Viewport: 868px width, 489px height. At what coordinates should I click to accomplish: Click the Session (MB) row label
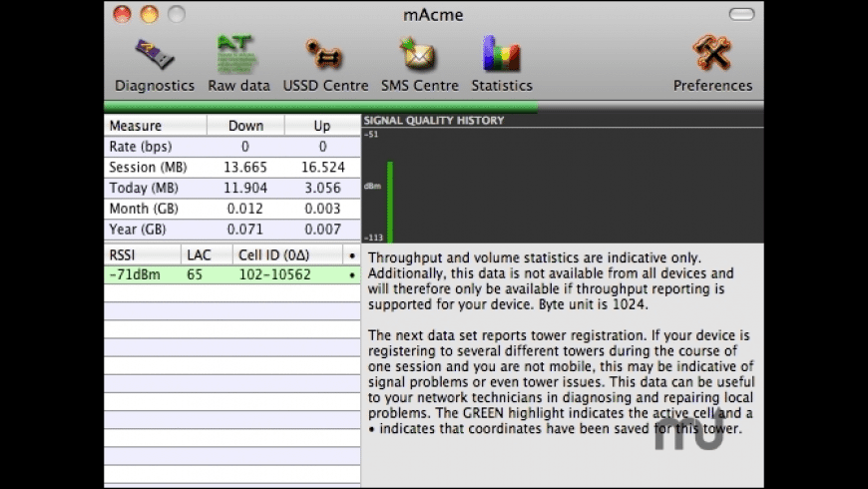pyautogui.click(x=148, y=168)
